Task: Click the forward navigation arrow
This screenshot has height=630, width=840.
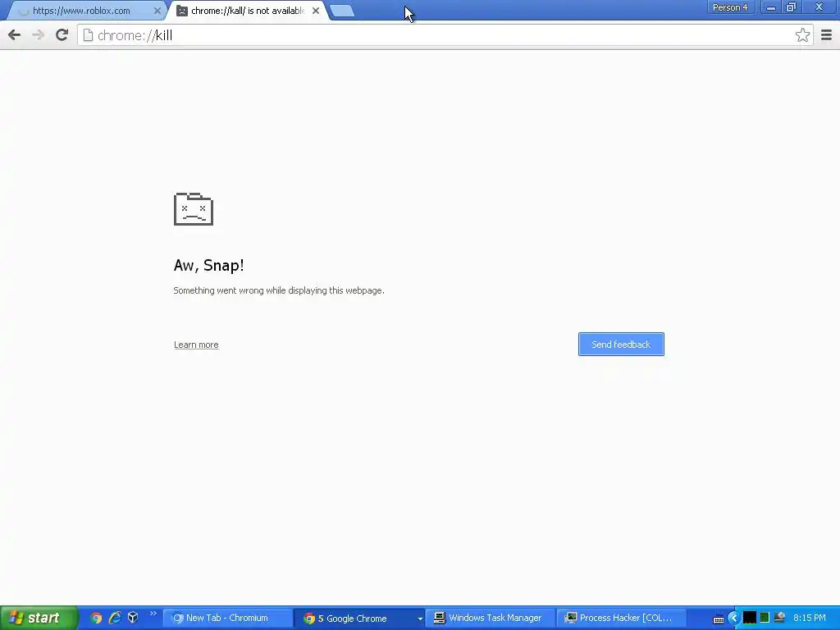Action: [x=38, y=35]
